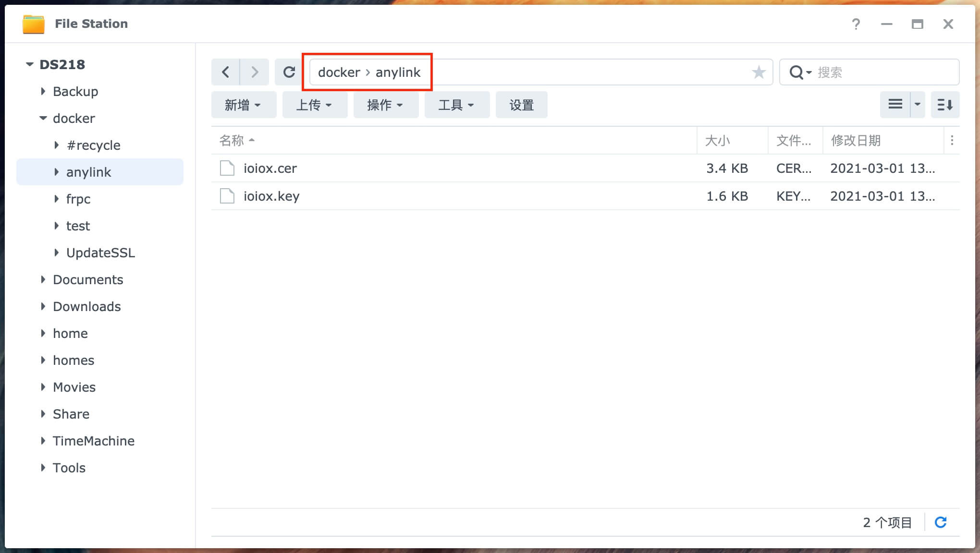
Task: Add current folder to favorites star
Action: [x=759, y=72]
